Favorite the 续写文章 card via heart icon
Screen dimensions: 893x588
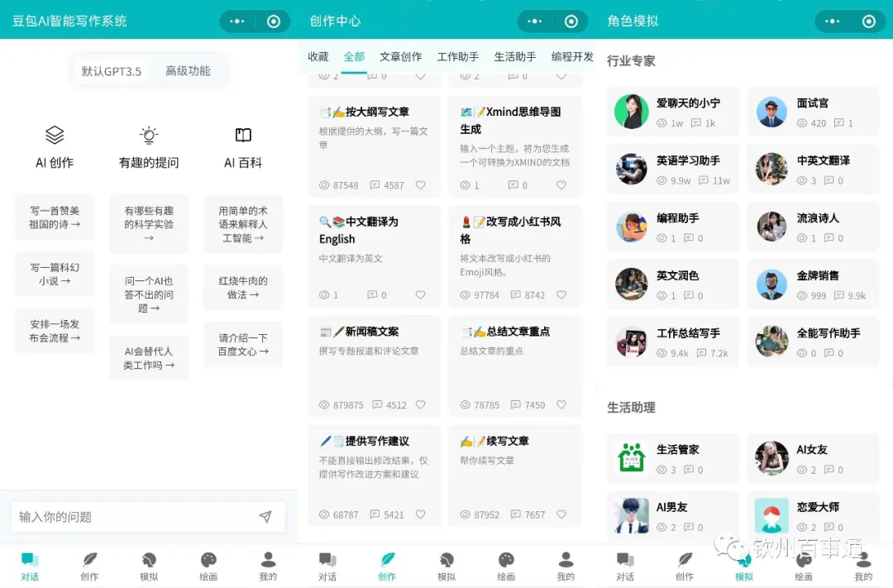[x=561, y=514]
